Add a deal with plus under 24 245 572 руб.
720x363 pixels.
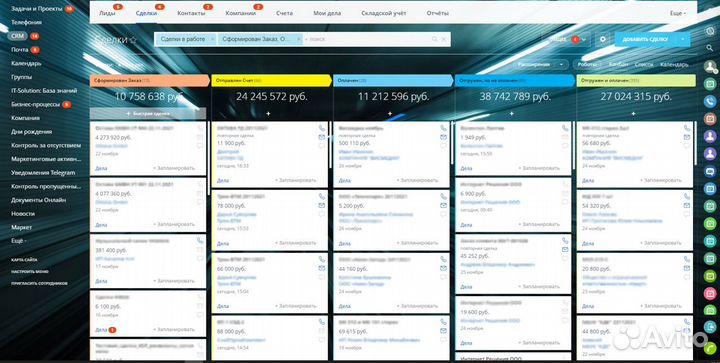[x=269, y=113]
